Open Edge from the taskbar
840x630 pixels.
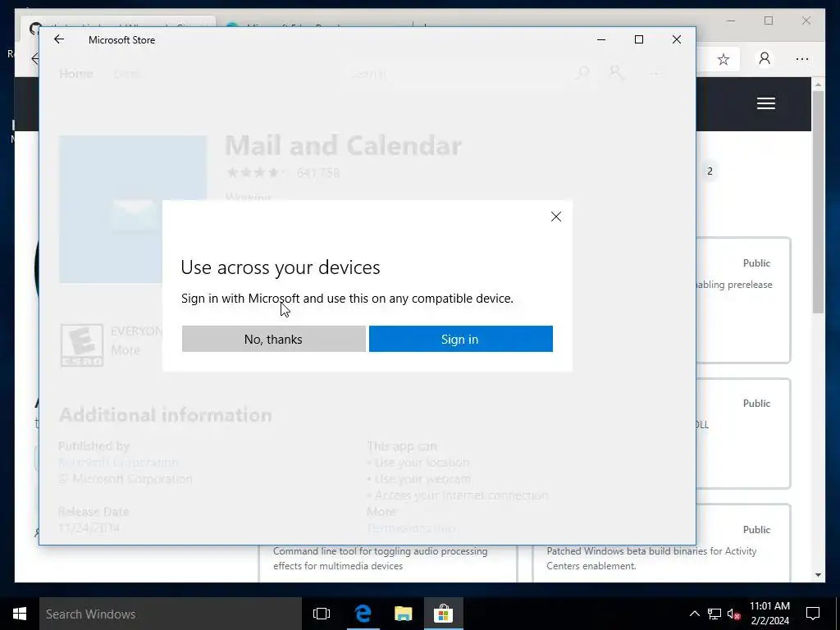pos(363,614)
